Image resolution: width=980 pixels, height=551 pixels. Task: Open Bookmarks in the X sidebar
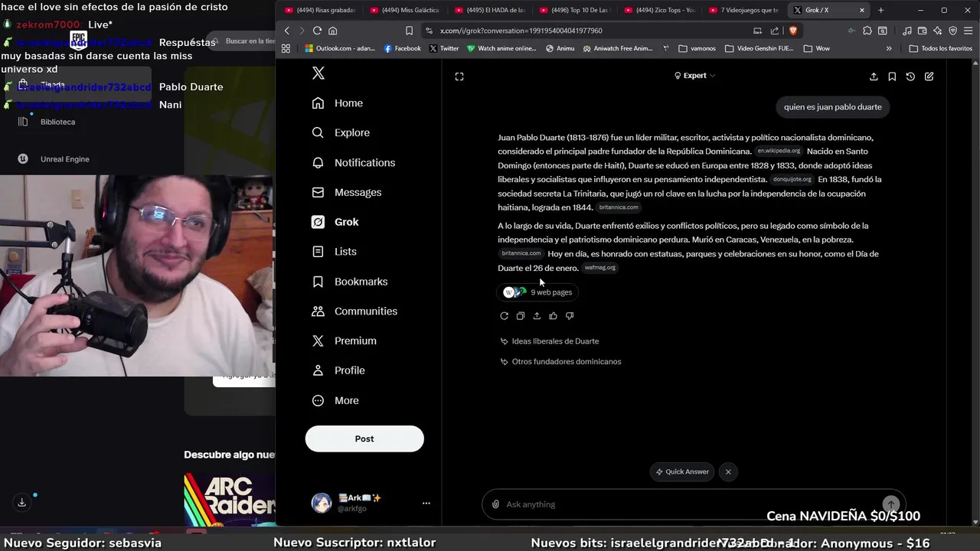(x=350, y=282)
